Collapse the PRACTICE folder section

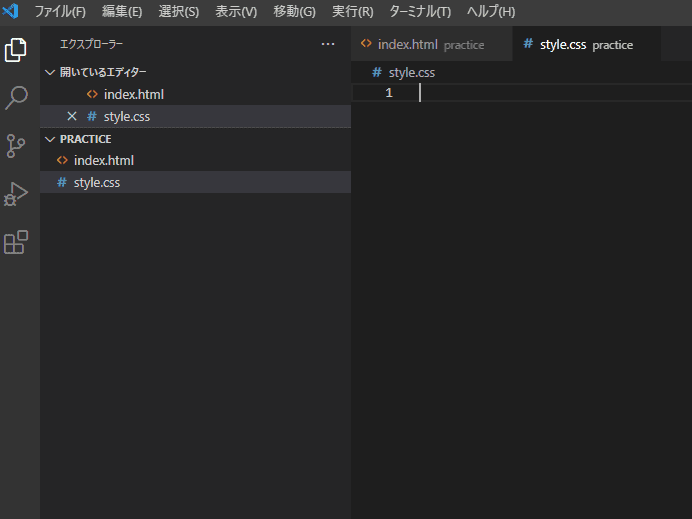[x=50, y=139]
